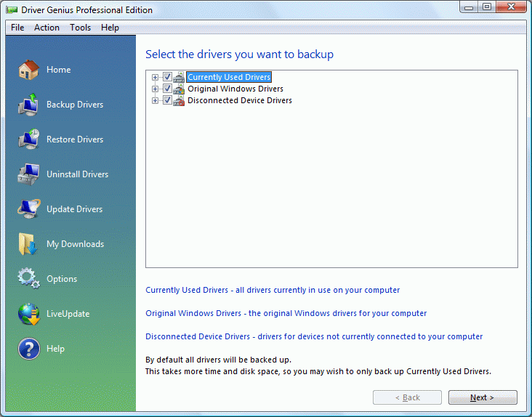Screen dimensions: 532x417
Task: Open Options via the gear icon
Action: [28, 279]
